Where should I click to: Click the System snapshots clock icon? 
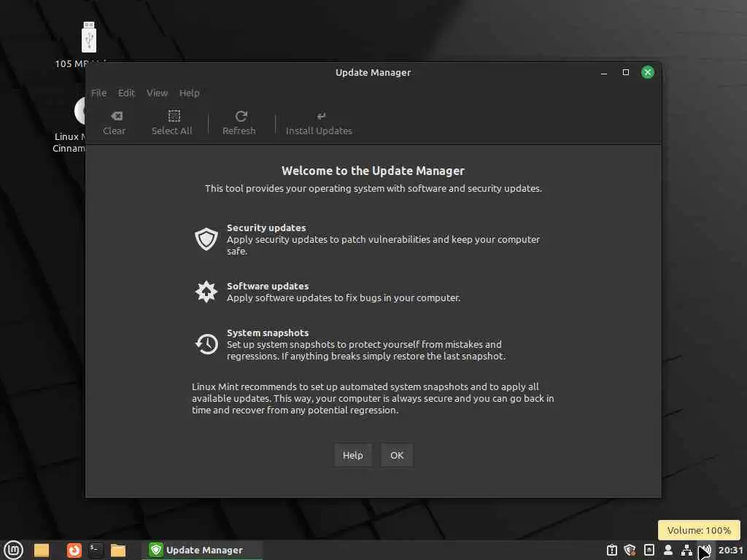coord(206,344)
